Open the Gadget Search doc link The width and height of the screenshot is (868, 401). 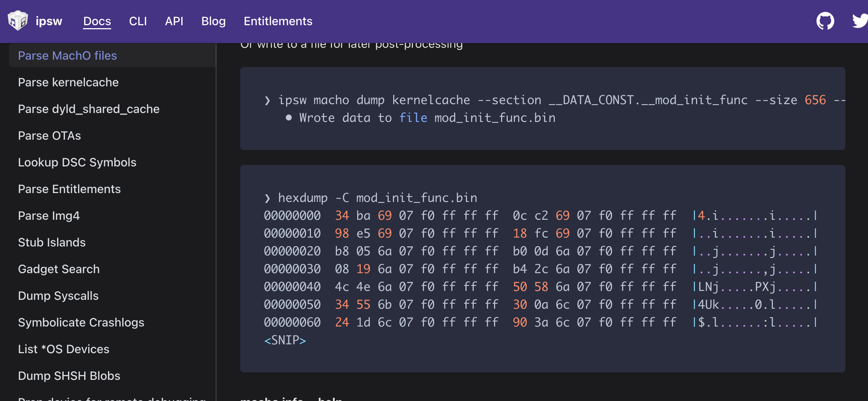point(59,269)
